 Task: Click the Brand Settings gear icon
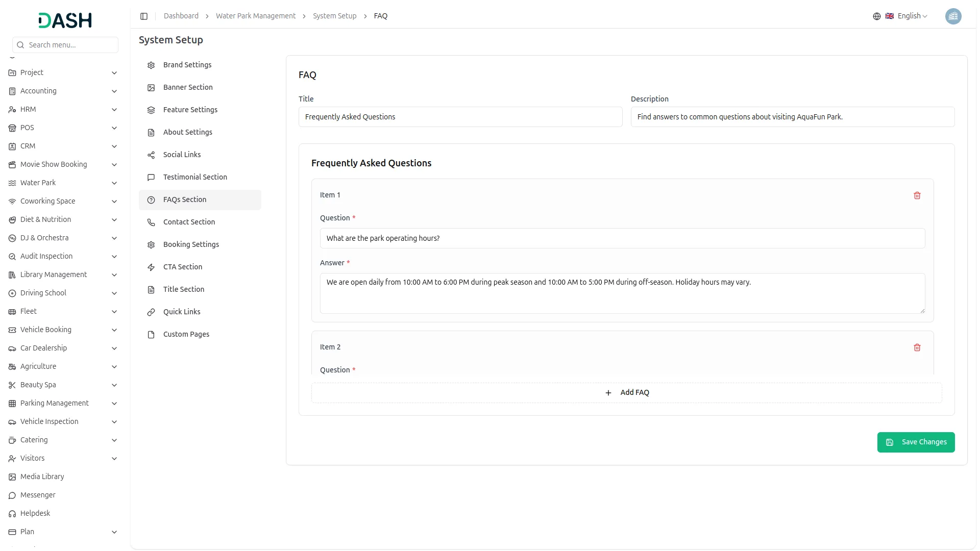pos(151,65)
